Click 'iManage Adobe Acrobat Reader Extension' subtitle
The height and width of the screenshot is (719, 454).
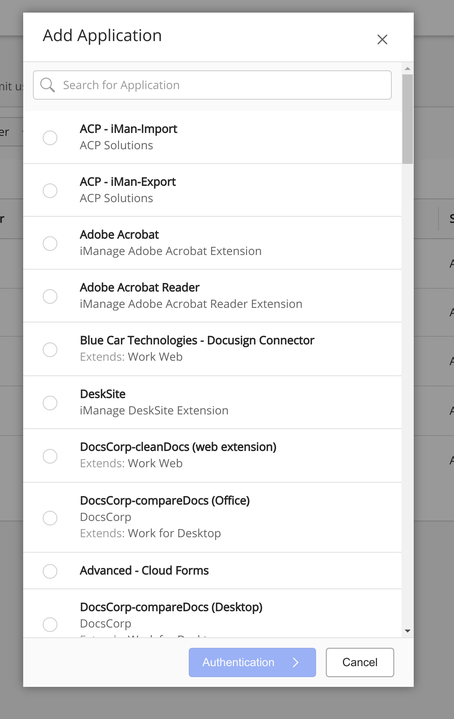point(191,304)
